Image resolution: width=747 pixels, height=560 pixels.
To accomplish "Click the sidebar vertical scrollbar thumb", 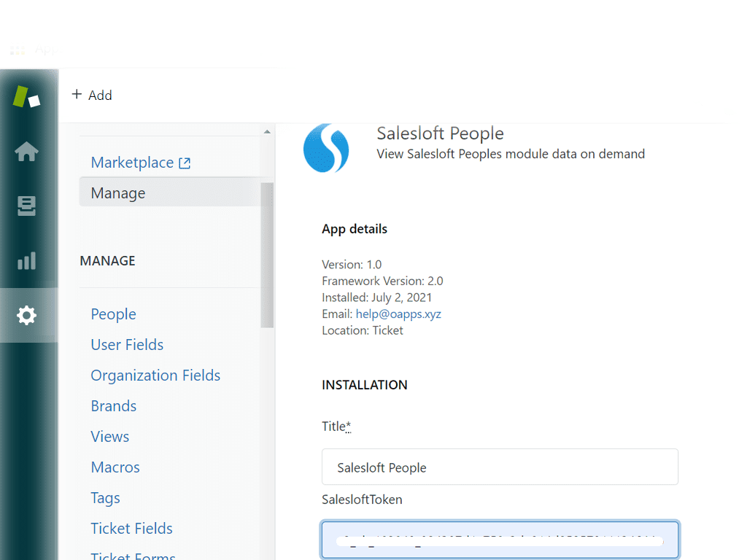I will pyautogui.click(x=267, y=254).
